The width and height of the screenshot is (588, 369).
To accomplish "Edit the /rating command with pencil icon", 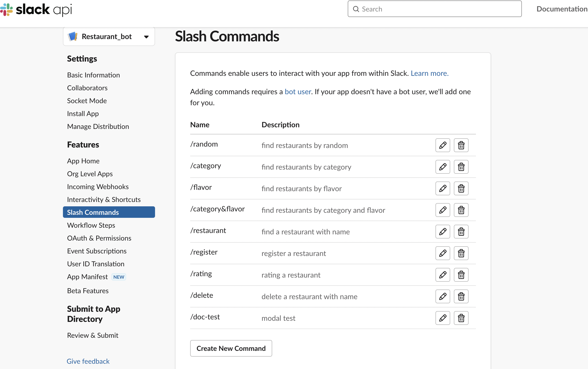I will point(443,275).
